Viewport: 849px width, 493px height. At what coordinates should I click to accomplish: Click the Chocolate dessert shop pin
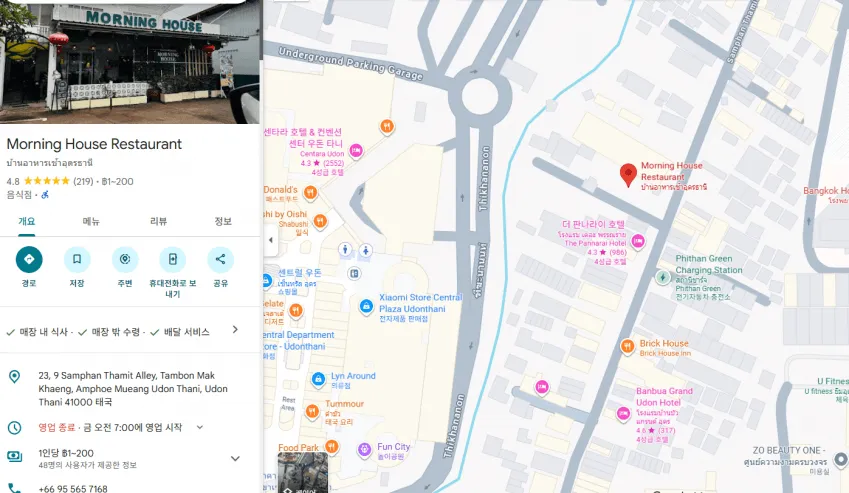tap(296, 310)
